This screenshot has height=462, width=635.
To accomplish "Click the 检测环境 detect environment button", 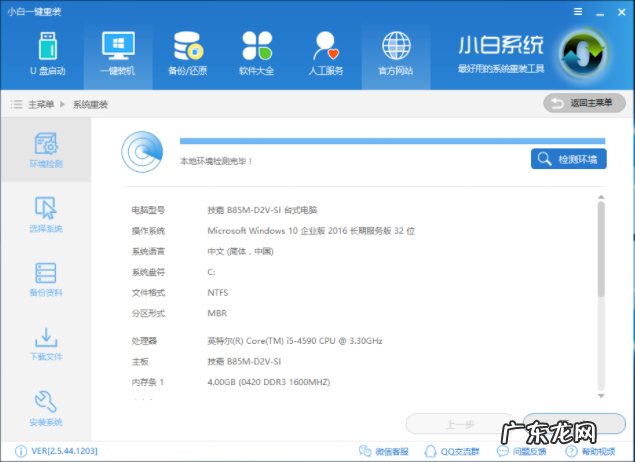I will [569, 159].
